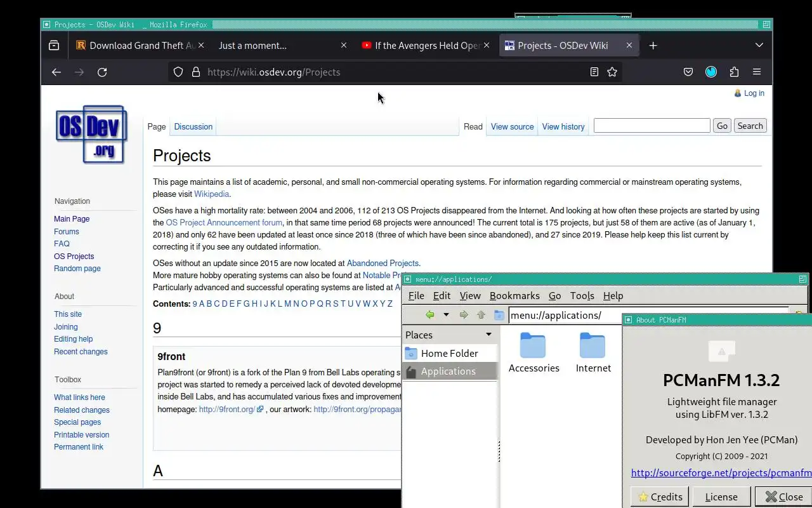The width and height of the screenshot is (812, 508).
Task: Open PCManFM Go menu
Action: point(554,296)
